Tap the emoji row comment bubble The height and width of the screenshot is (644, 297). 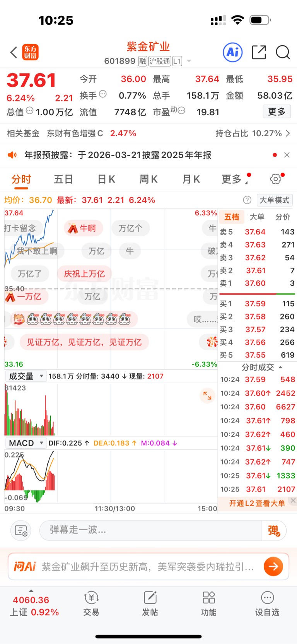click(73, 319)
